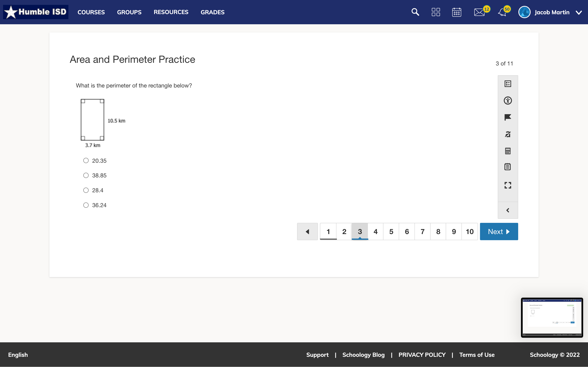This screenshot has width=588, height=367.
Task: Jump to question 7
Action: [423, 231]
